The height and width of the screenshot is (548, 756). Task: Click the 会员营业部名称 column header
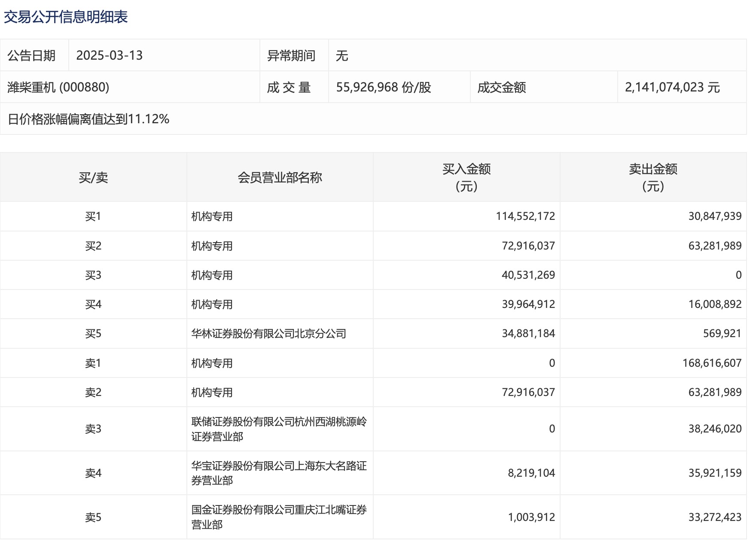point(280,177)
